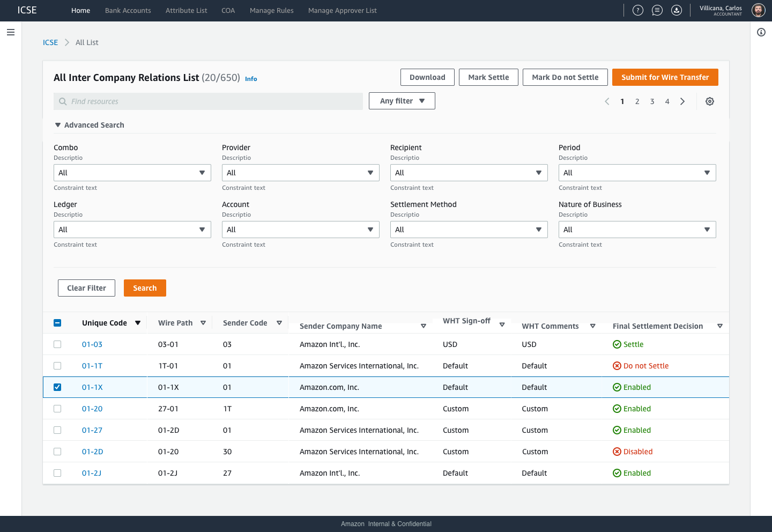Go to page 2 of results
This screenshot has width=772, height=532.
(637, 101)
